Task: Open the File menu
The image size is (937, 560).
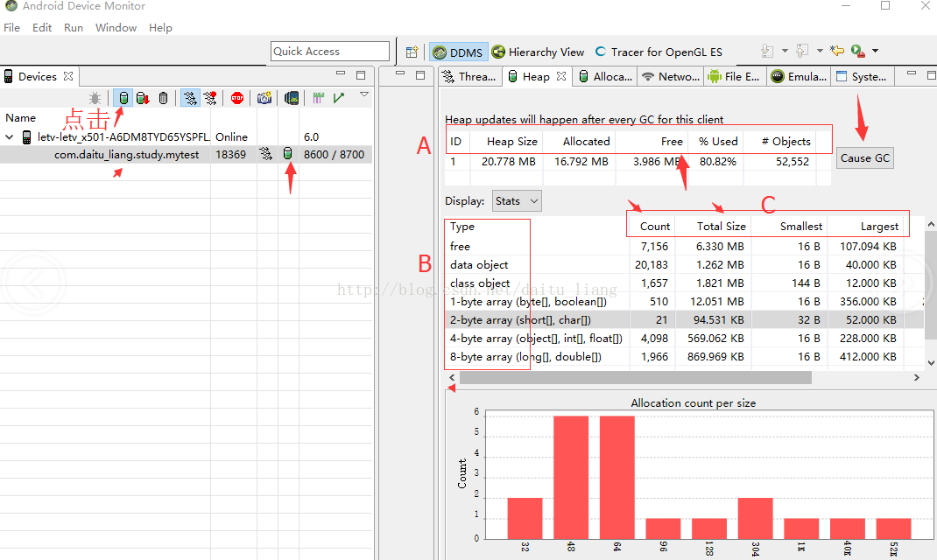Action: pyautogui.click(x=12, y=27)
